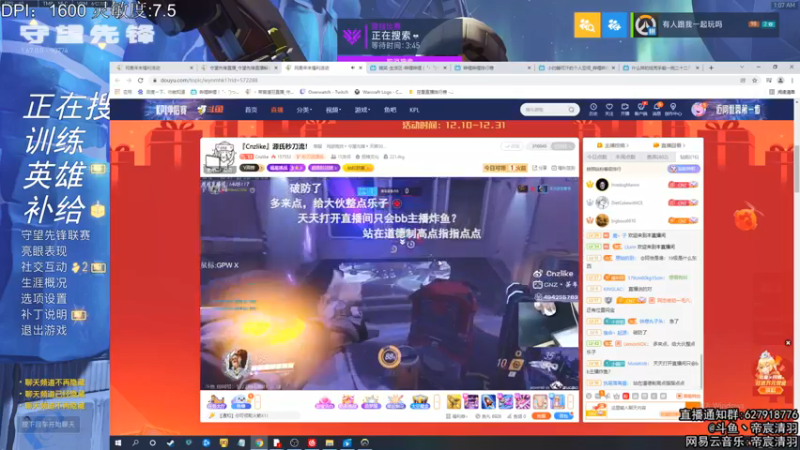Open the followed channels heart icon
The height and width of the screenshot is (450, 800).
coord(609,109)
